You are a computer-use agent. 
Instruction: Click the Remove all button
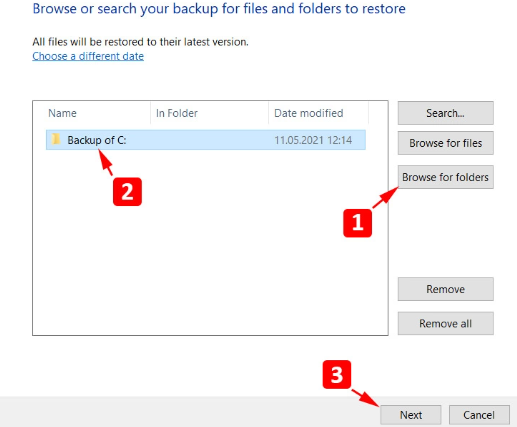point(445,323)
